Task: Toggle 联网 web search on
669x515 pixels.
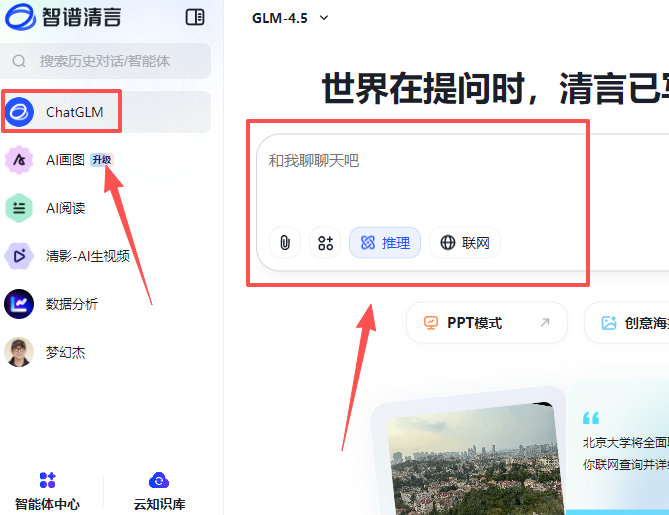Action: tap(465, 243)
